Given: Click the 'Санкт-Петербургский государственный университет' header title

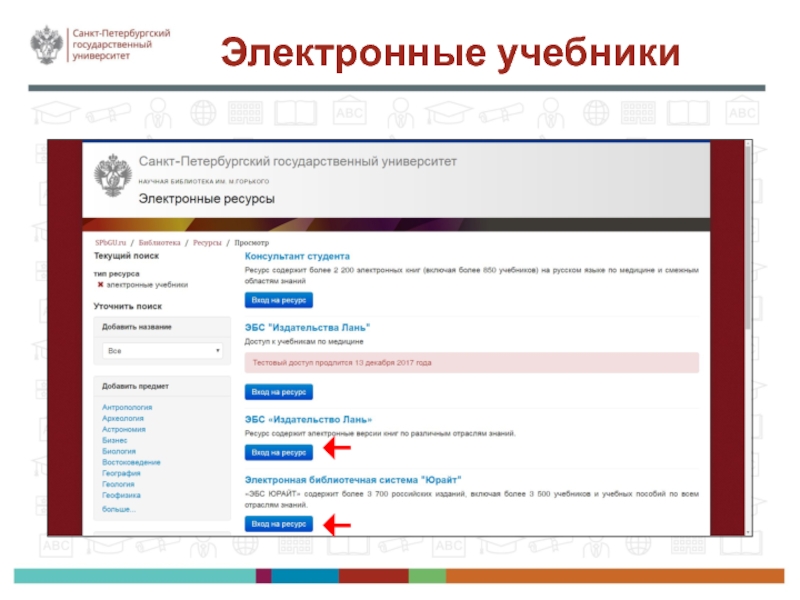Looking at the screenshot, I should [298, 162].
